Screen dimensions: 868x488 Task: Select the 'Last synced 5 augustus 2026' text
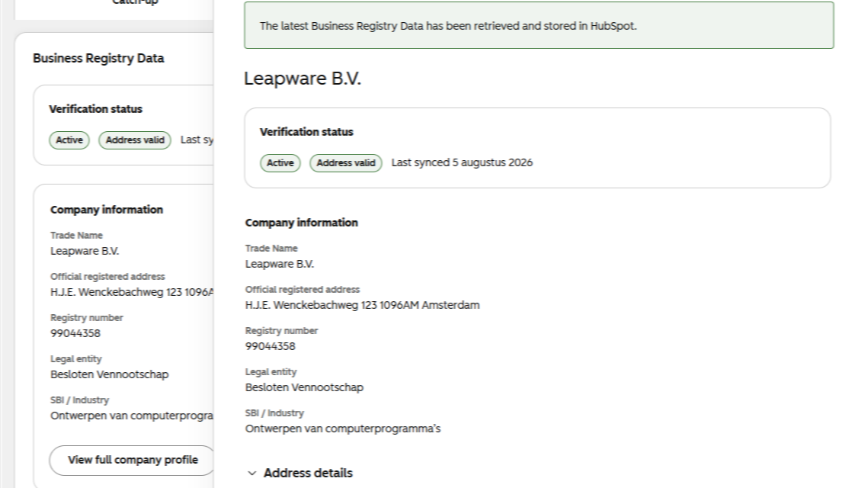pos(463,163)
